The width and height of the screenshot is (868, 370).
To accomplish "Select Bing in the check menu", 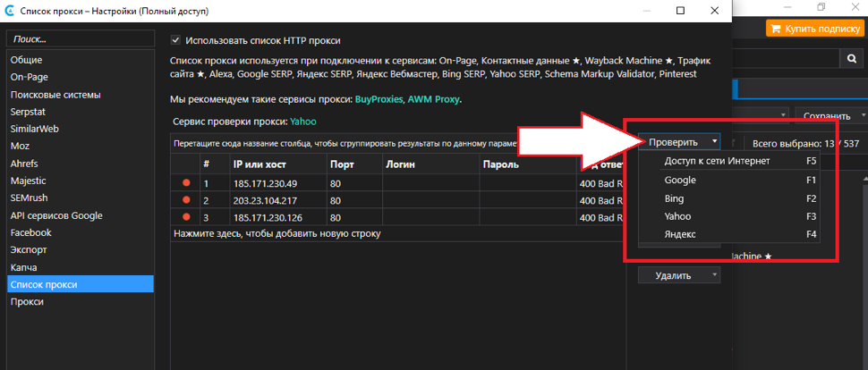I will tap(674, 198).
